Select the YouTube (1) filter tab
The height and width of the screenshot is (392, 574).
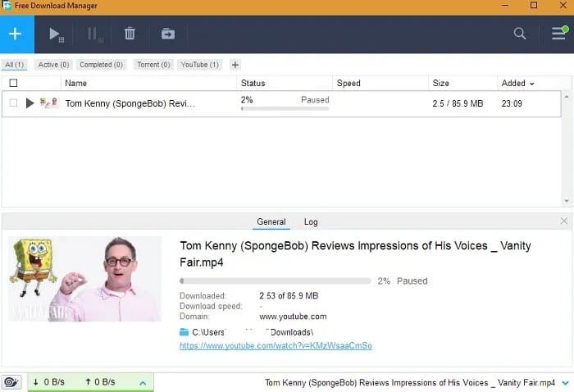(199, 65)
